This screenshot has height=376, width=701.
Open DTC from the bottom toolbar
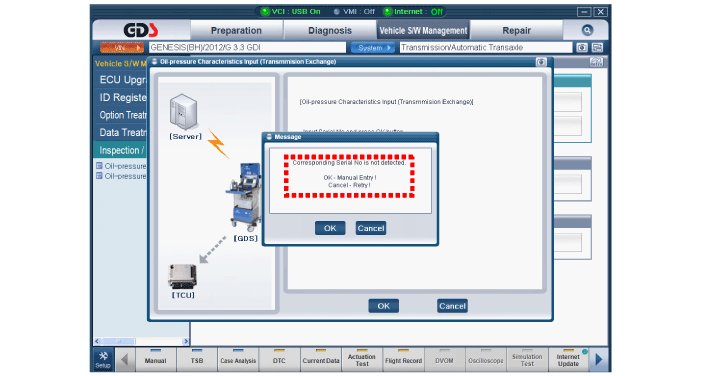tap(279, 359)
